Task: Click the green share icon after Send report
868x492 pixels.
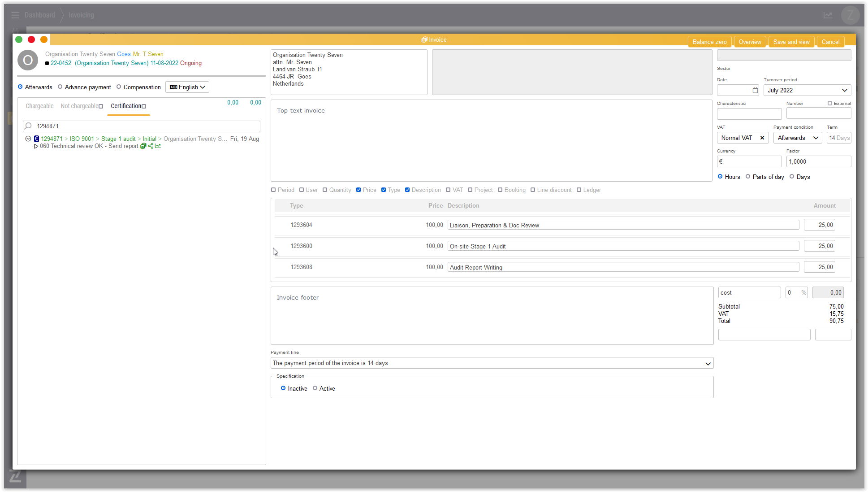Action: click(x=151, y=146)
